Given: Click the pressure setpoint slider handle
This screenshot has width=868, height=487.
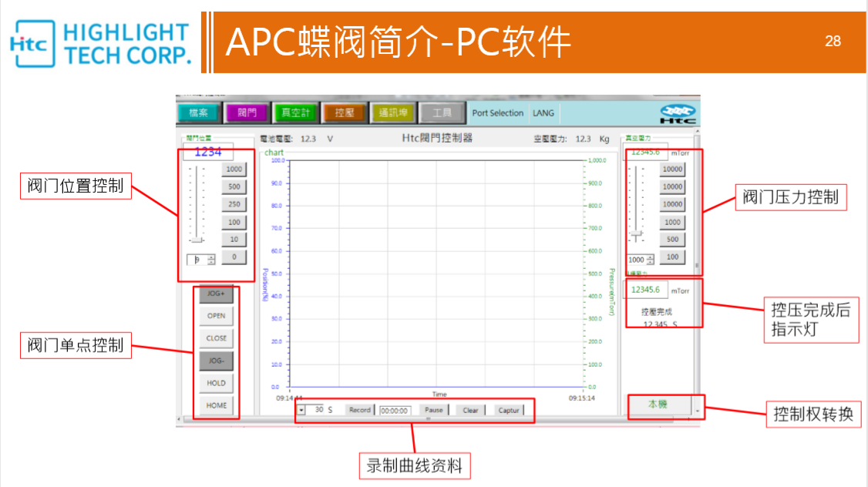Looking at the screenshot, I should 636,233.
